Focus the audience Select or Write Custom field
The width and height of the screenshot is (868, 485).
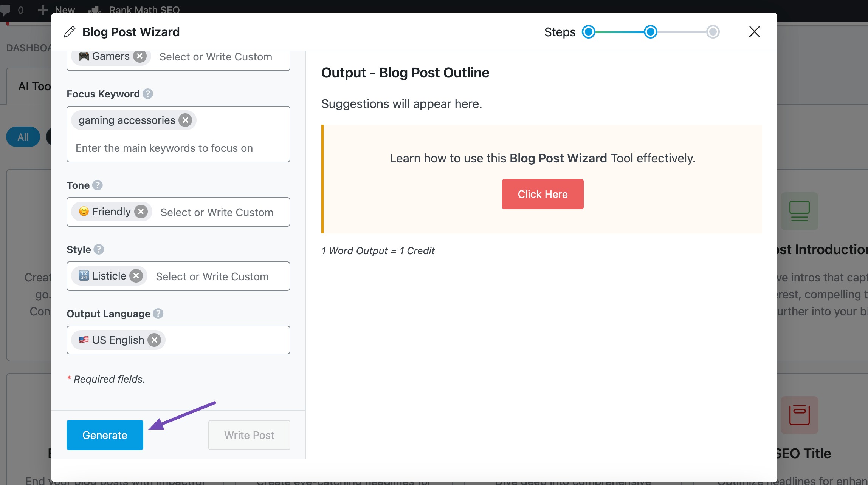coord(216,57)
